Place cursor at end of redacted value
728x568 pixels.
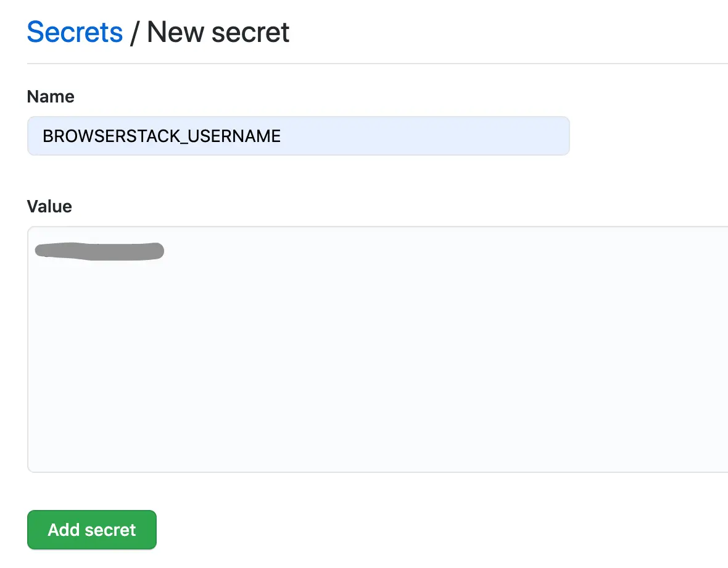click(164, 251)
